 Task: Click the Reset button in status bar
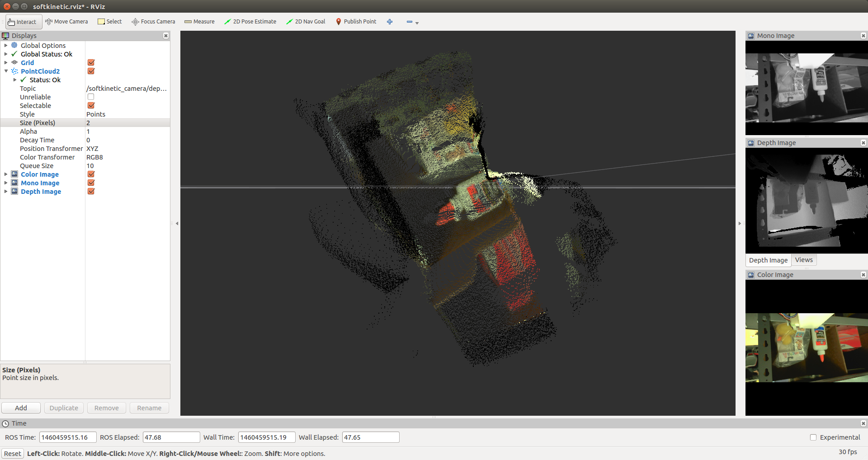pos(13,454)
